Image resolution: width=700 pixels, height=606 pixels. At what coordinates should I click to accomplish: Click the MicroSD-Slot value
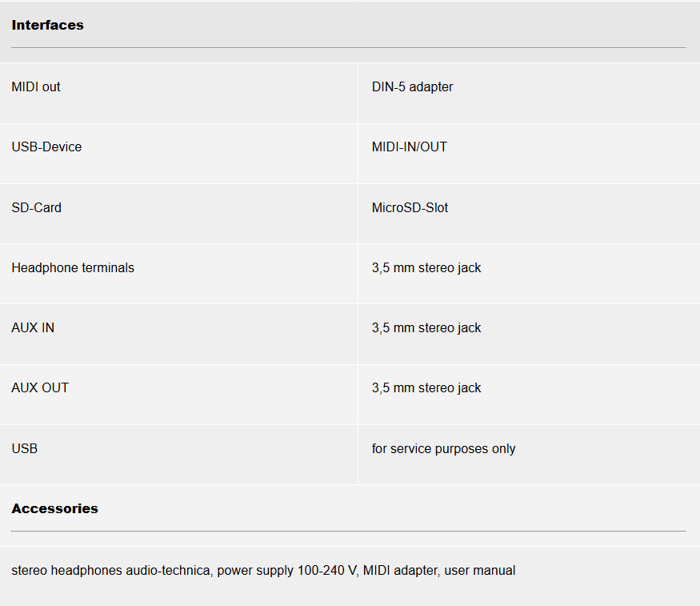tap(410, 207)
